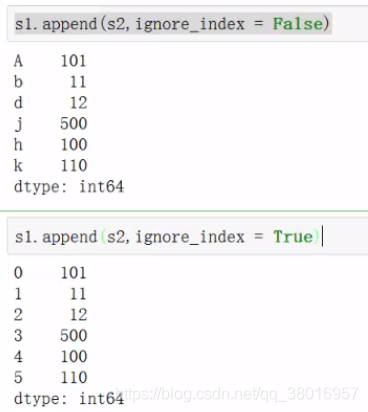Click index label d in first output
The image size is (368, 412).
(18, 103)
